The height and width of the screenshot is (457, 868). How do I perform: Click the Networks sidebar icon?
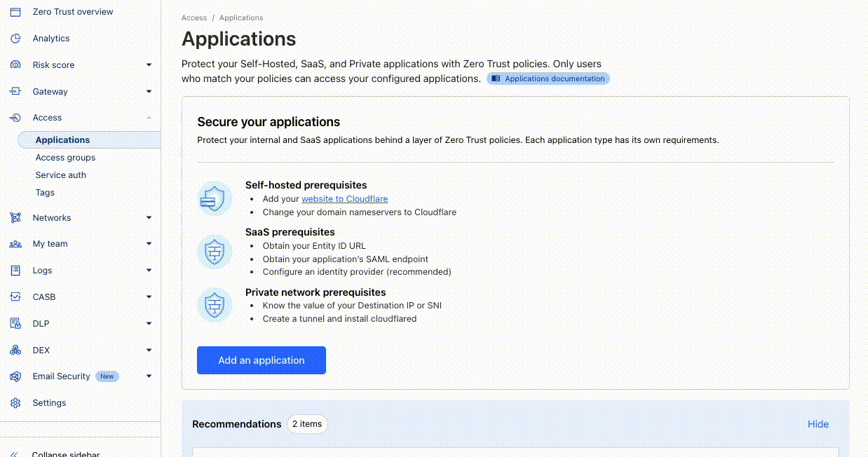15,218
